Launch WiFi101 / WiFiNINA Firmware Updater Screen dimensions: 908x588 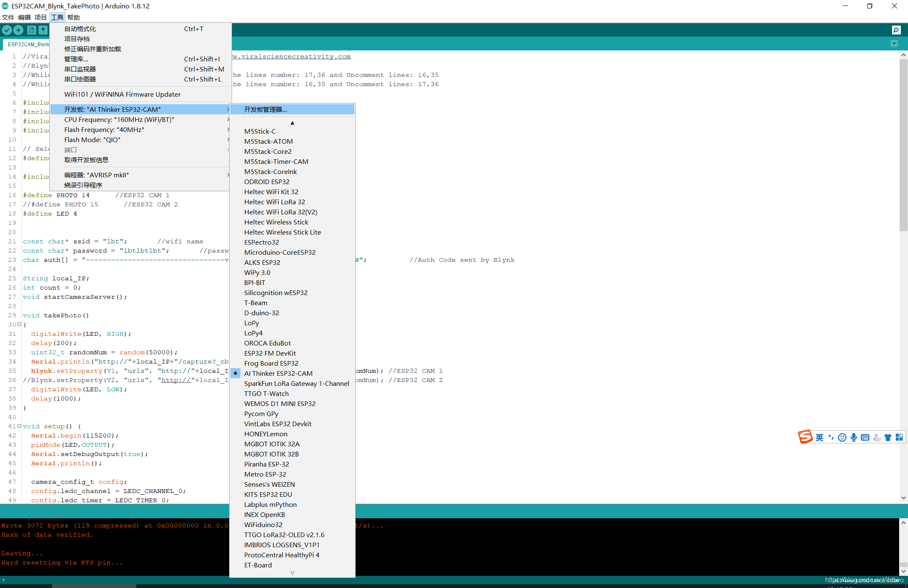pyautogui.click(x=140, y=94)
